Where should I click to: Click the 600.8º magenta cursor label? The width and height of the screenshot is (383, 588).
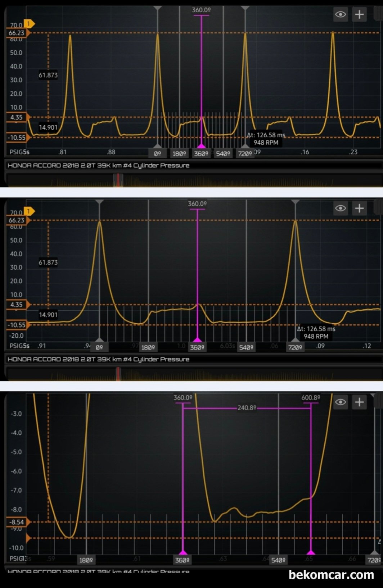[311, 398]
